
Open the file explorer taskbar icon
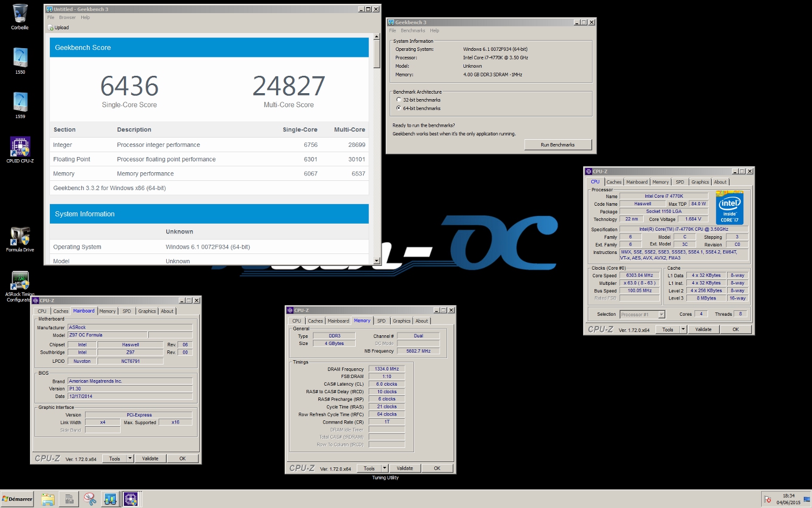pos(48,499)
